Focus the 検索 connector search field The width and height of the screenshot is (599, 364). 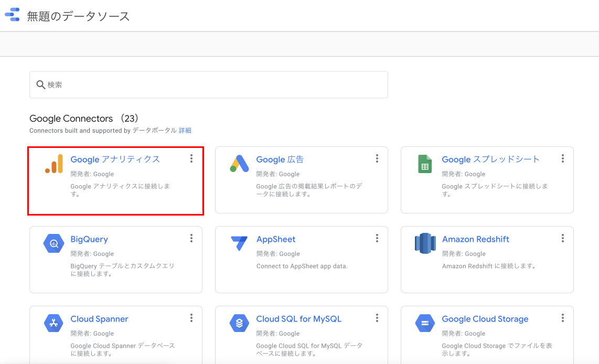pyautogui.click(x=209, y=84)
